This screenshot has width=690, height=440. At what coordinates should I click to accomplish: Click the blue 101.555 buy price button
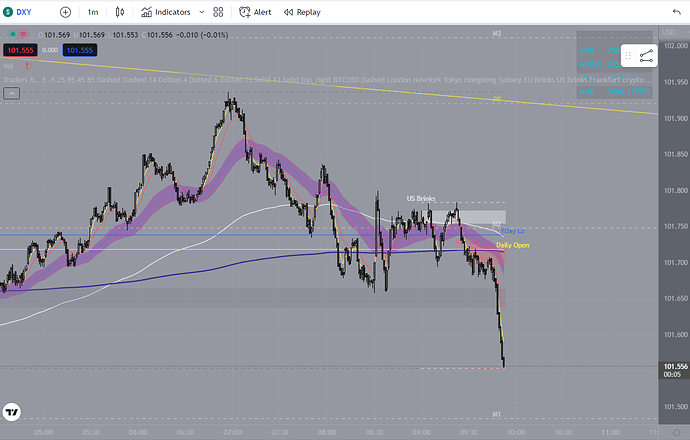pos(80,50)
